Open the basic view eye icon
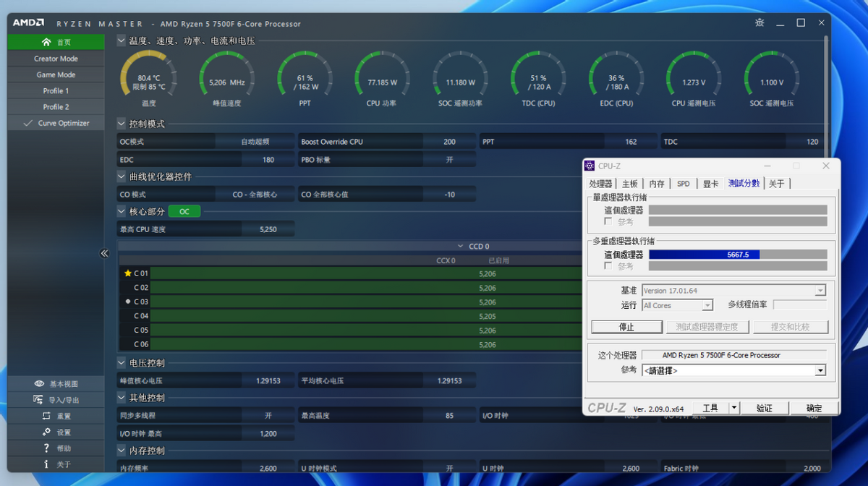 [39, 384]
